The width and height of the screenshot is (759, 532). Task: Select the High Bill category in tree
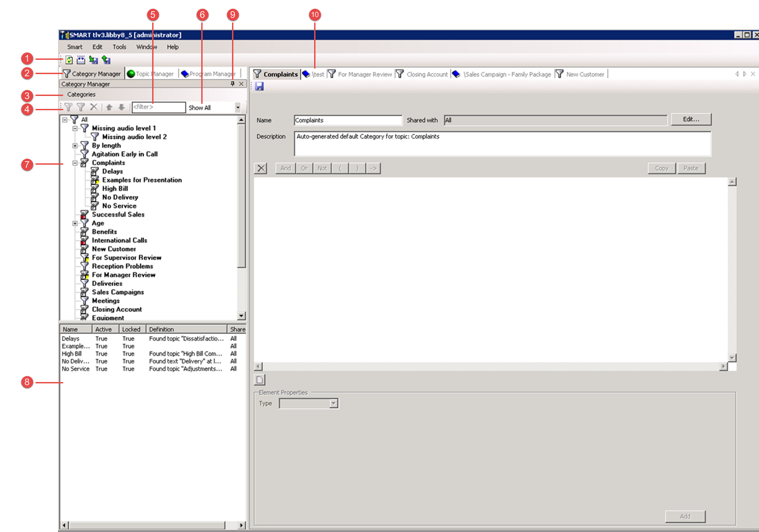[x=115, y=189]
